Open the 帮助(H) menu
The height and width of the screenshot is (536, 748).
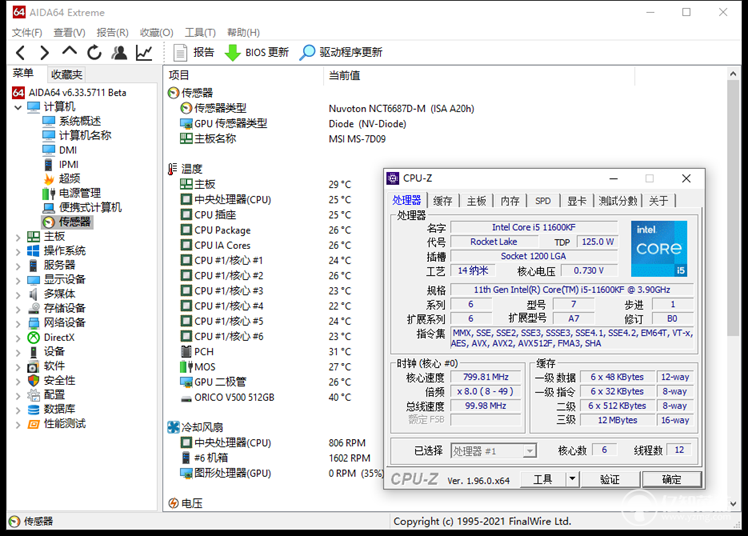coord(243,32)
